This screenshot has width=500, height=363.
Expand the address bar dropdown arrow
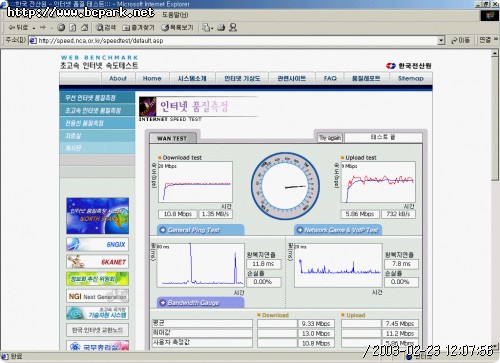point(441,41)
